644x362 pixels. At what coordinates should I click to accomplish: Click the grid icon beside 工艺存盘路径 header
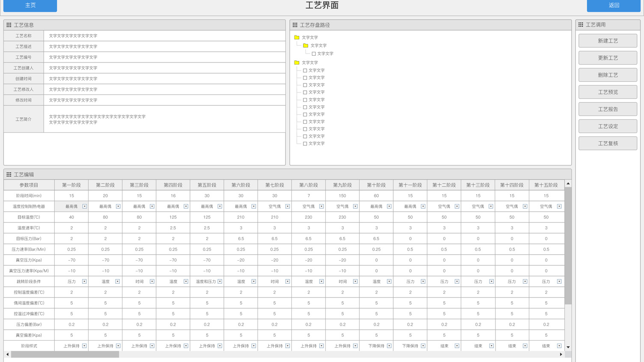click(295, 25)
